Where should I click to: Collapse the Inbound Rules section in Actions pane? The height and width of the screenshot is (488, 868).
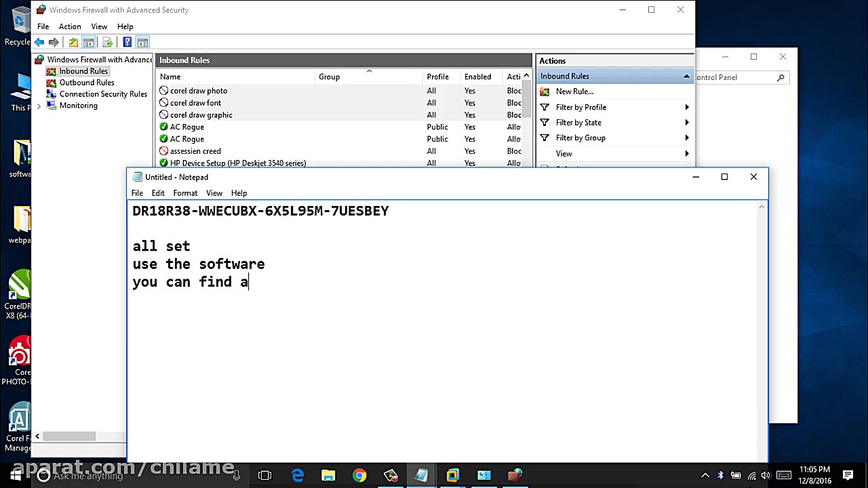[686, 76]
